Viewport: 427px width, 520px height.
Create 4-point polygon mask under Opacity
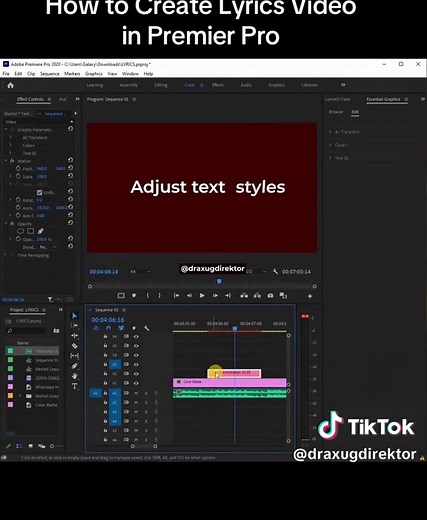(30, 231)
